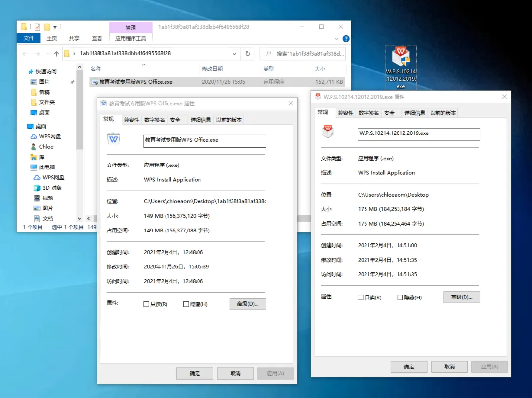Click 取消 in the W.P.S.10214 properties dialog
532x398 pixels.
click(x=450, y=367)
